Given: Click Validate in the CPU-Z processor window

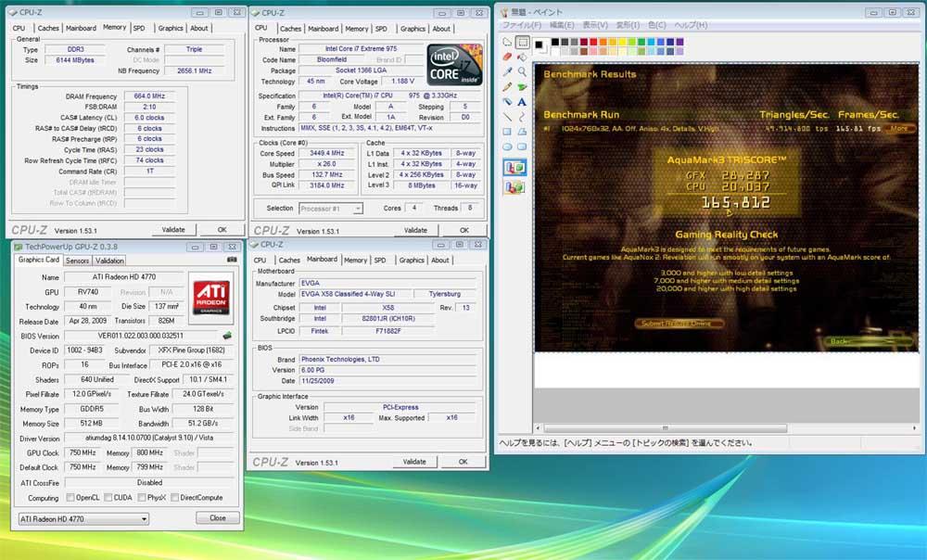Looking at the screenshot, I should pyautogui.click(x=415, y=231).
